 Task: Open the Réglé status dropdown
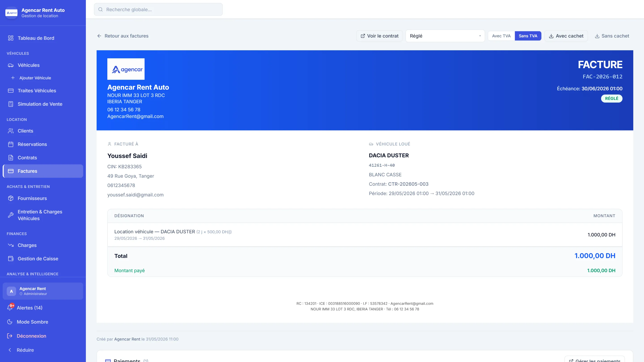[445, 36]
